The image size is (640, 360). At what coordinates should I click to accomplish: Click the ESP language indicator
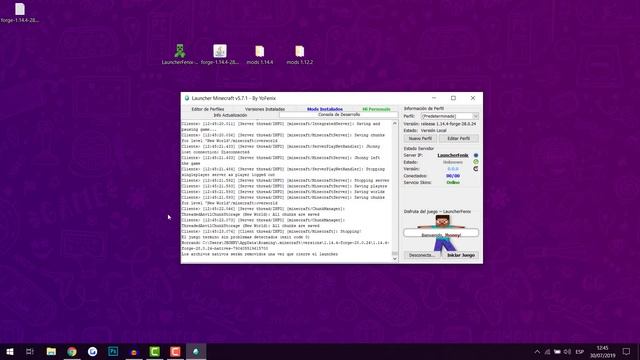pos(580,351)
